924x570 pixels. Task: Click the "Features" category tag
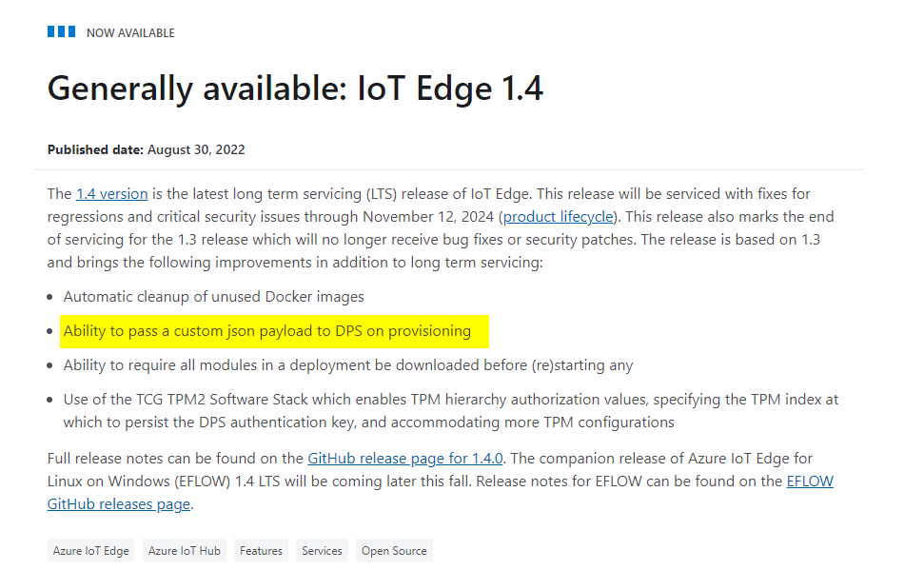coord(261,549)
